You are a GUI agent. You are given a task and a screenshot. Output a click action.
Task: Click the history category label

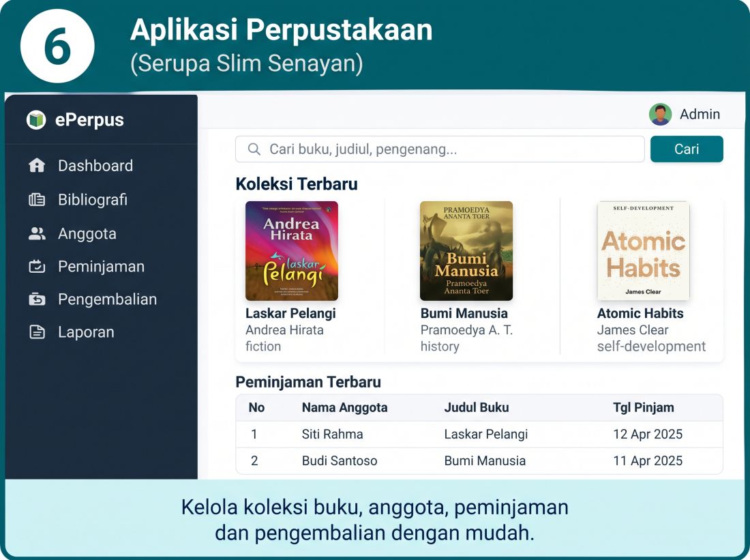[440, 347]
